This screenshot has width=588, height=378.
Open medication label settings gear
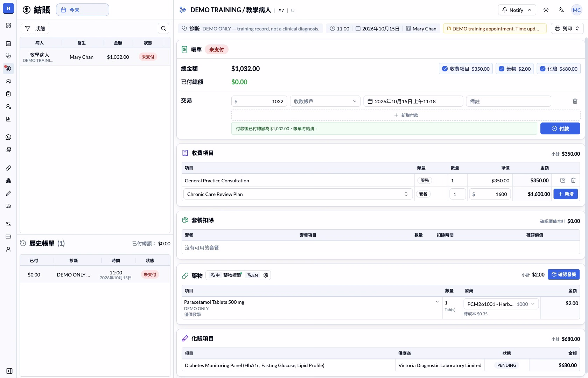click(266, 275)
